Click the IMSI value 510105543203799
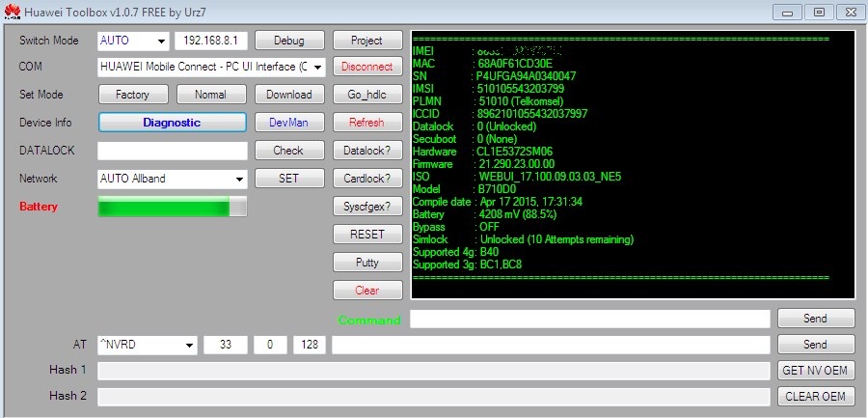This screenshot has height=418, width=868. pyautogui.click(x=521, y=89)
